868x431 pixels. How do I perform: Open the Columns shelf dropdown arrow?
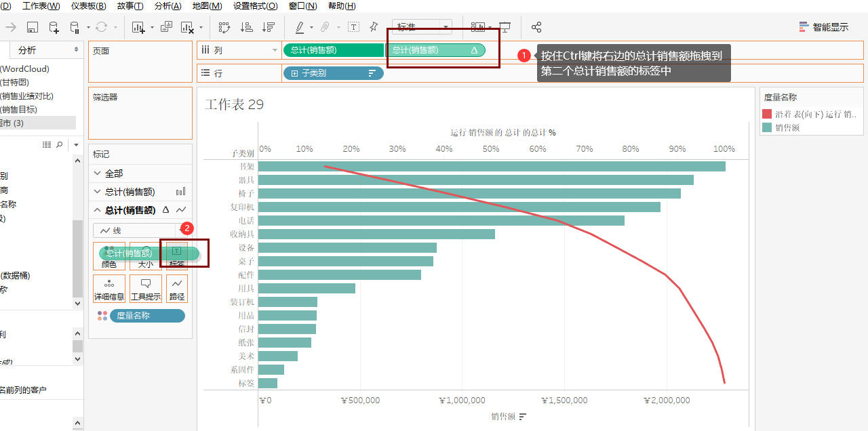pyautogui.click(x=275, y=50)
